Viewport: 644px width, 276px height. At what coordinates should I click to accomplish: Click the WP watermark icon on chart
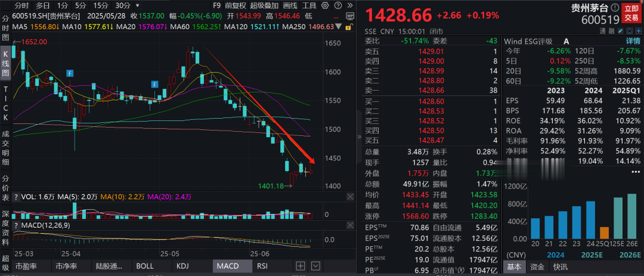pyautogui.click(x=350, y=16)
